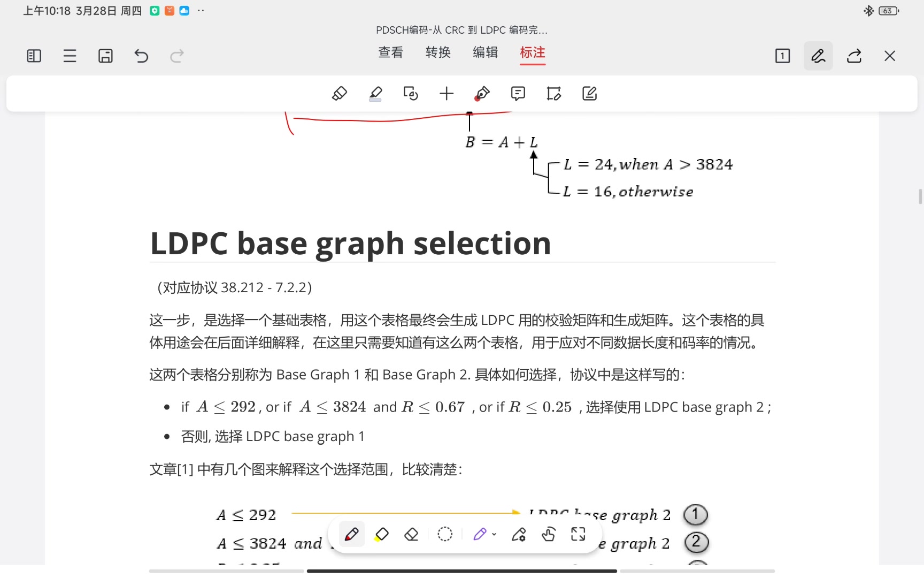Image resolution: width=924 pixels, height=578 pixels.
Task: Select the 标注 tab
Action: tap(533, 52)
